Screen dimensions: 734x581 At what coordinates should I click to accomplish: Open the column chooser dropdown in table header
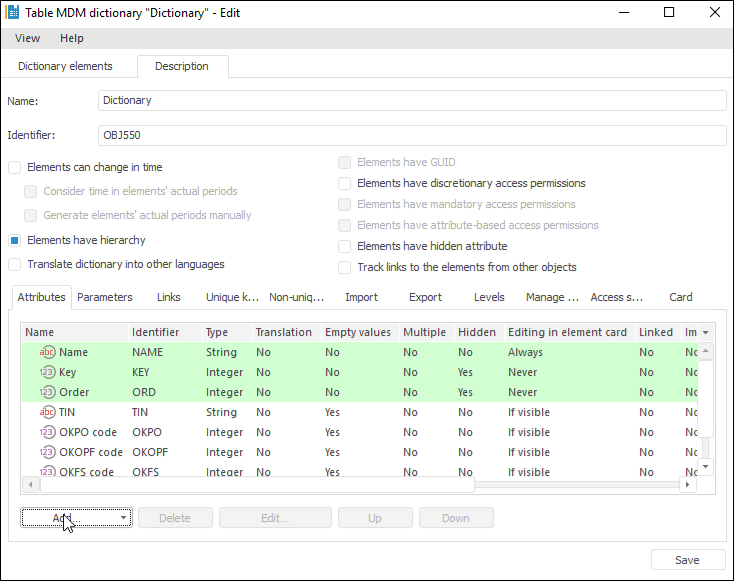pyautogui.click(x=705, y=332)
